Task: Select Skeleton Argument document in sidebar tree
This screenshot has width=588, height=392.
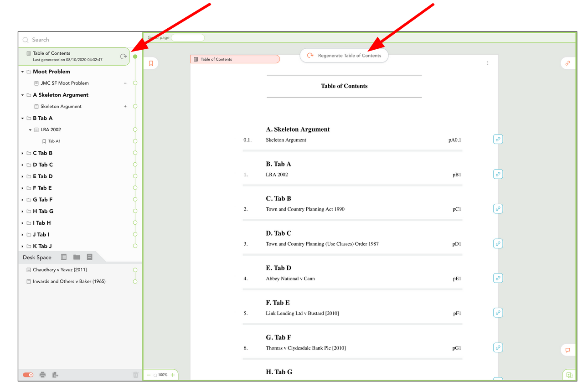Action: (61, 106)
